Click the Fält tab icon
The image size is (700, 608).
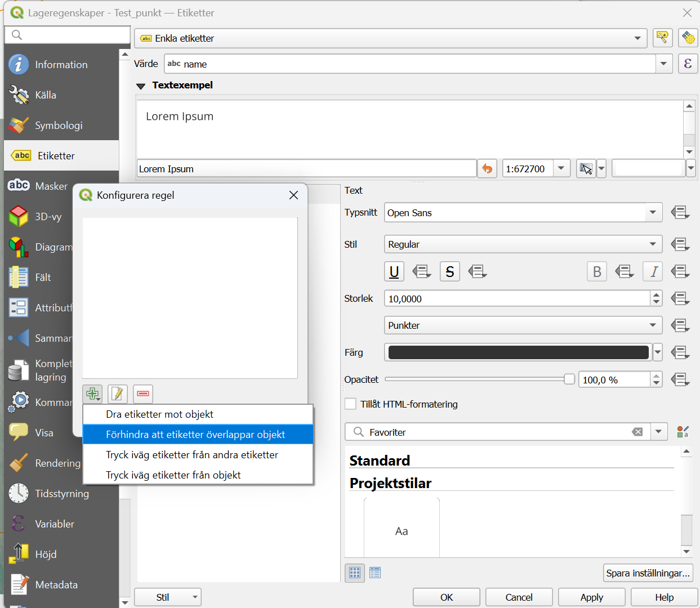point(19,278)
